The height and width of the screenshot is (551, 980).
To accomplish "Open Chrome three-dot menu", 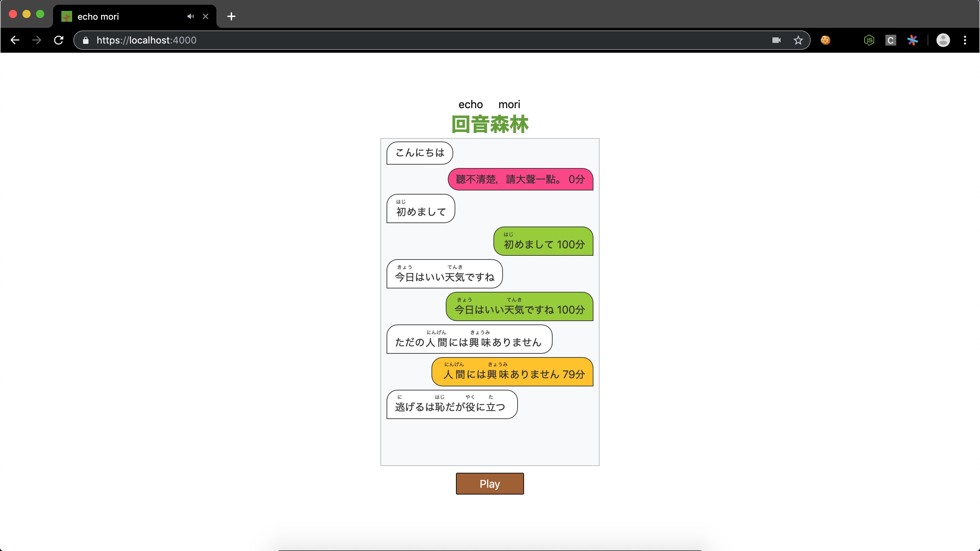I will coord(965,40).
